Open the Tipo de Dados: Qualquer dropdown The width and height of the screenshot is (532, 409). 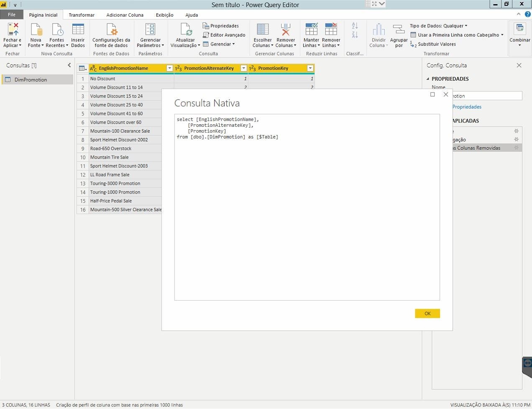pyautogui.click(x=438, y=26)
